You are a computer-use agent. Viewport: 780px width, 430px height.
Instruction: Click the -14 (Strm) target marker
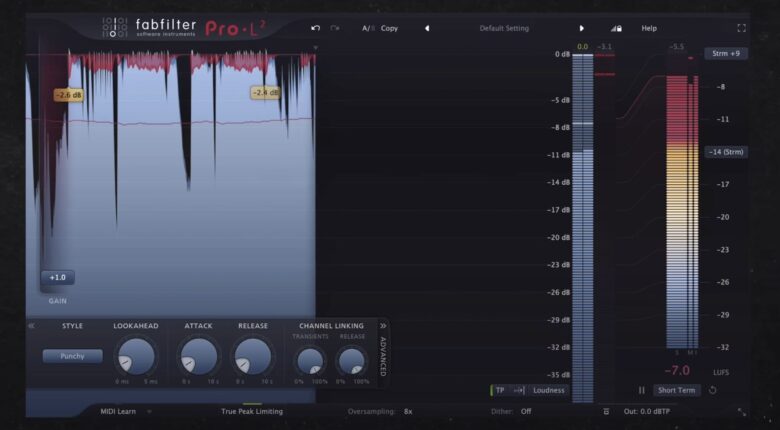[726, 152]
